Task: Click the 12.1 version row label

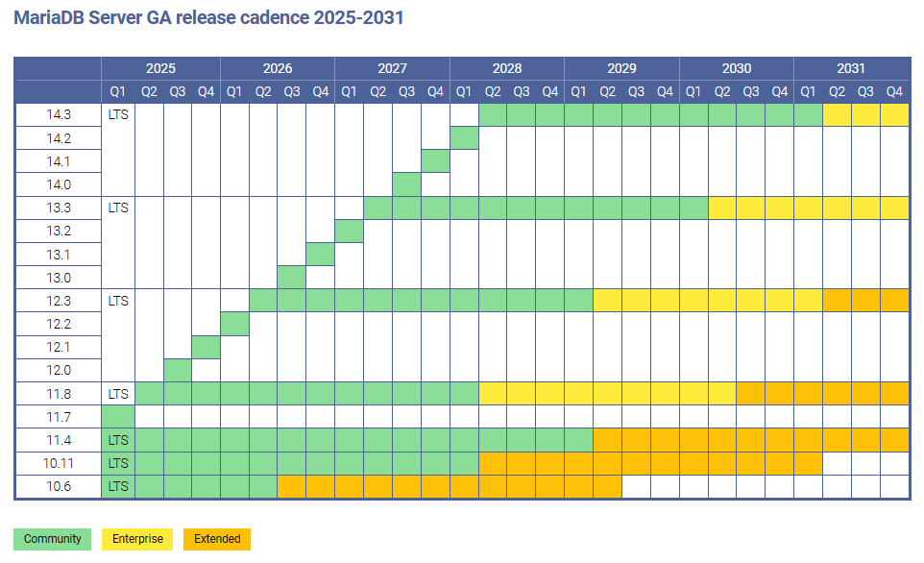Action: tap(59, 347)
